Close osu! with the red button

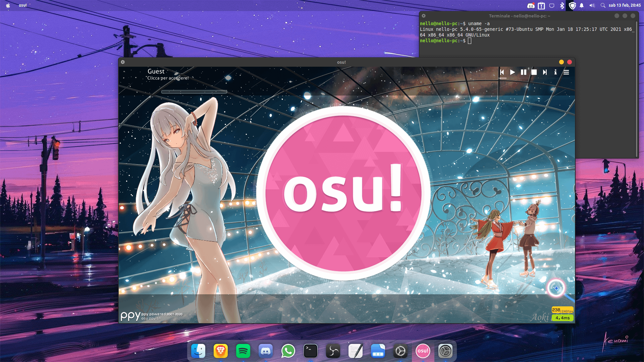coord(570,62)
